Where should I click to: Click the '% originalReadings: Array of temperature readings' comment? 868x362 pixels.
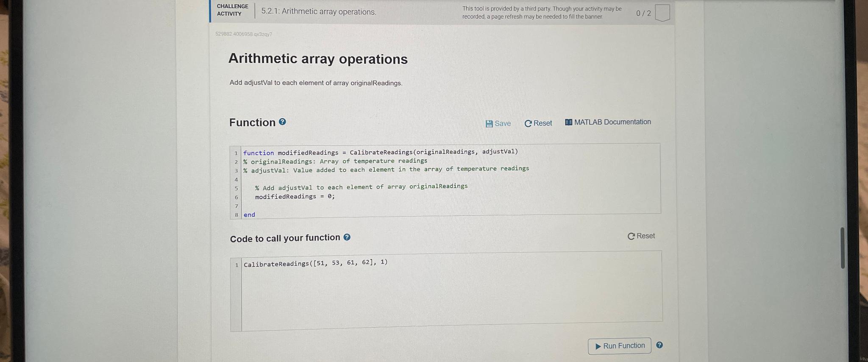335,161
